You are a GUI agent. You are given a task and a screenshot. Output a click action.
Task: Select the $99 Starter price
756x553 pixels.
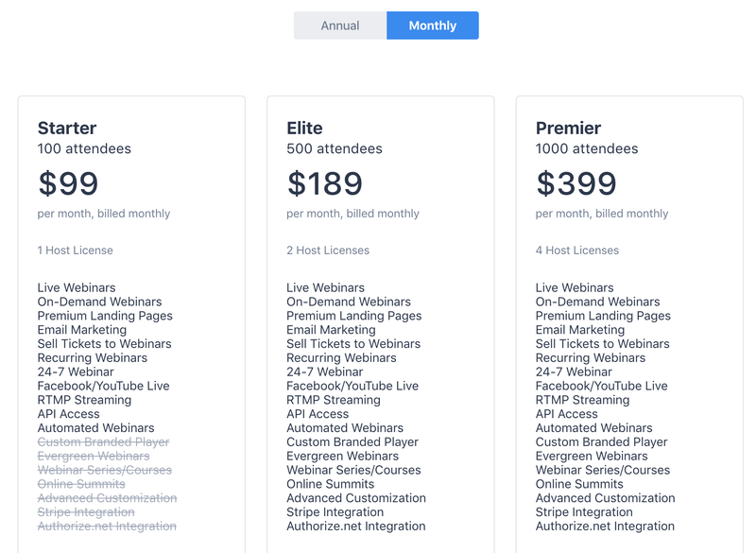point(68,183)
